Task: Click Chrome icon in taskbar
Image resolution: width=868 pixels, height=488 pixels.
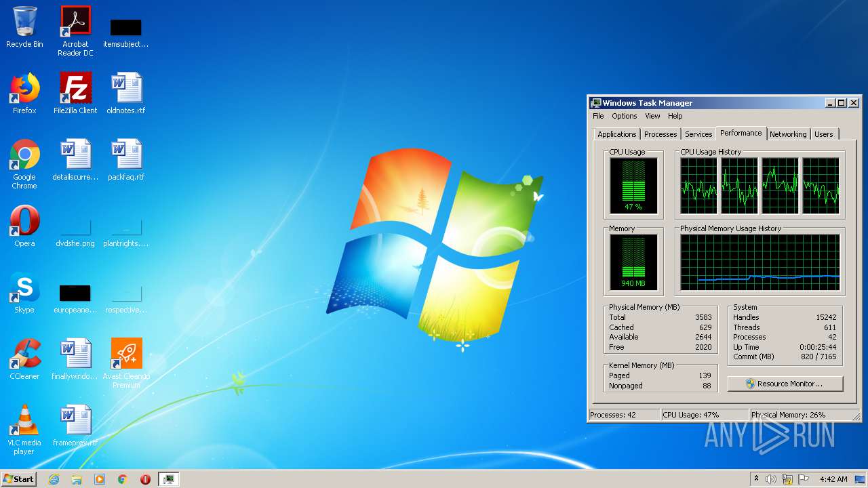Action: pos(123,479)
